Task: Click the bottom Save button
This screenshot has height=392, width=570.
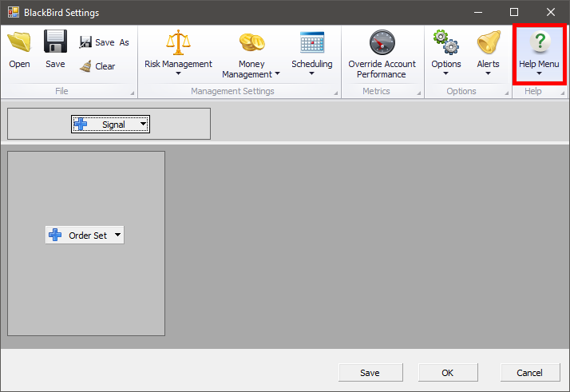Action: coord(370,373)
